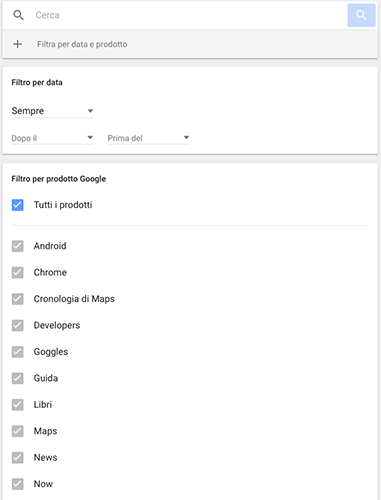This screenshot has width=381, height=500.
Task: Toggle the Now checkbox
Action: (x=18, y=484)
